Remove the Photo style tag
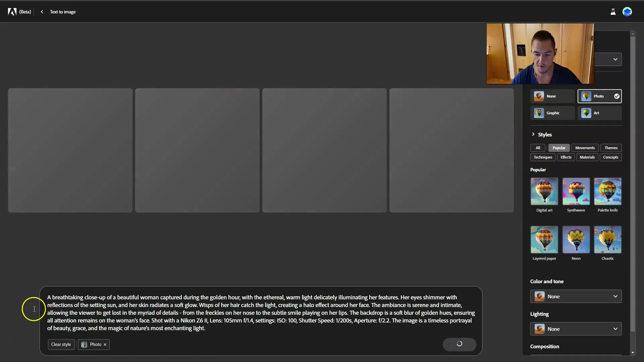The width and height of the screenshot is (644, 362). tap(105, 344)
